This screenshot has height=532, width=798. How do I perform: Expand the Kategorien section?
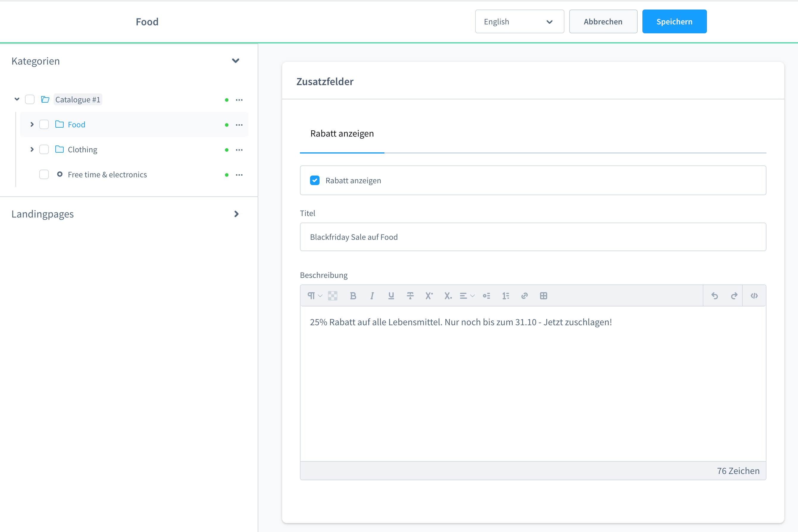click(x=236, y=61)
